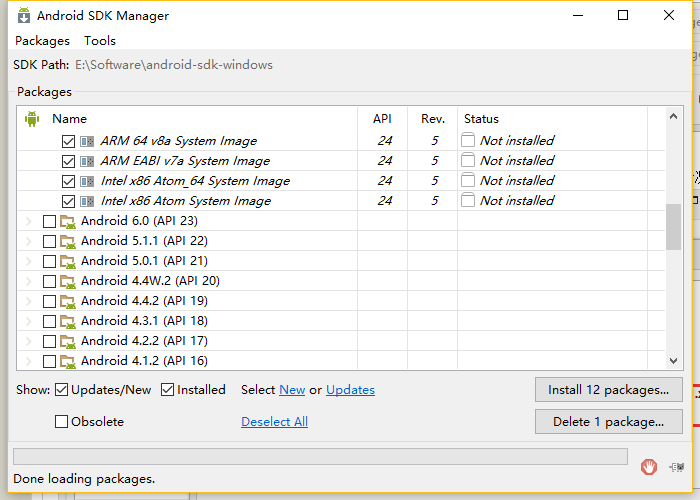Check the Android 4.2.2 (API 17) checkbox
Image resolution: width=700 pixels, height=500 pixels.
tap(50, 342)
